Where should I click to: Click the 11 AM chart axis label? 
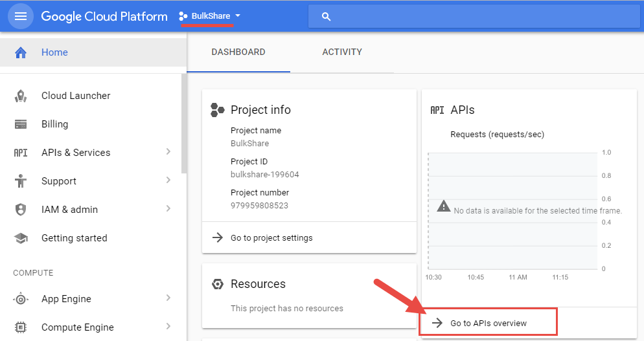point(518,278)
